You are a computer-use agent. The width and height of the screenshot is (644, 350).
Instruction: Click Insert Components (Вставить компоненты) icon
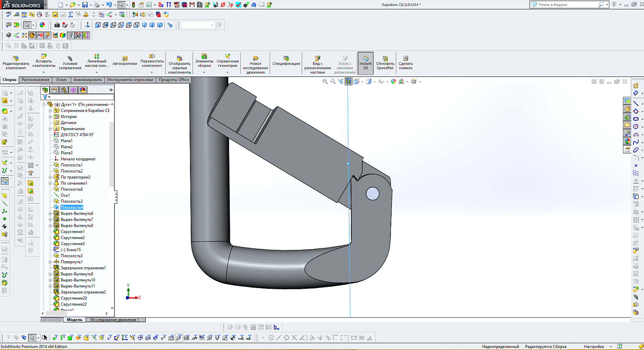[x=44, y=56]
